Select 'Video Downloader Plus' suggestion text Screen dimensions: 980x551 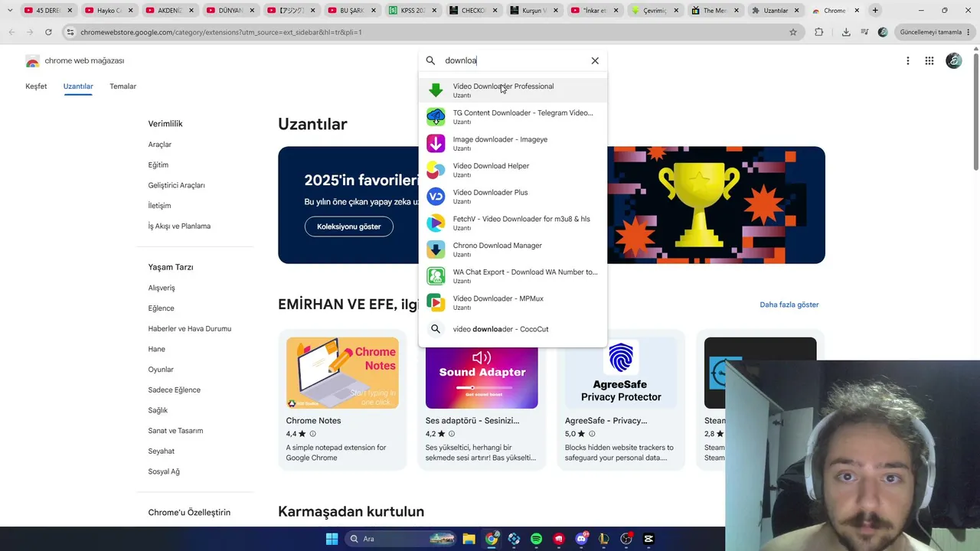point(490,193)
